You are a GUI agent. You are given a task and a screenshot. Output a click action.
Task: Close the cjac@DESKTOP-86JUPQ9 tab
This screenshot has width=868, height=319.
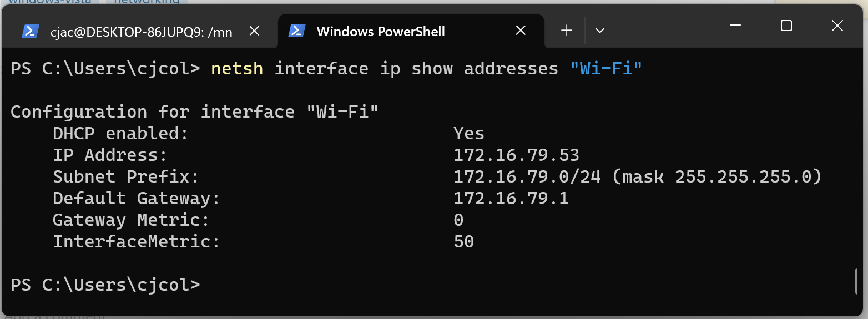click(254, 31)
